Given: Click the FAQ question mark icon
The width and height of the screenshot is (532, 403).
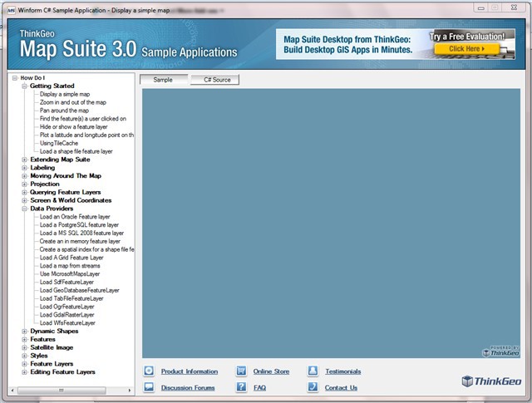Looking at the screenshot, I should tap(241, 387).
